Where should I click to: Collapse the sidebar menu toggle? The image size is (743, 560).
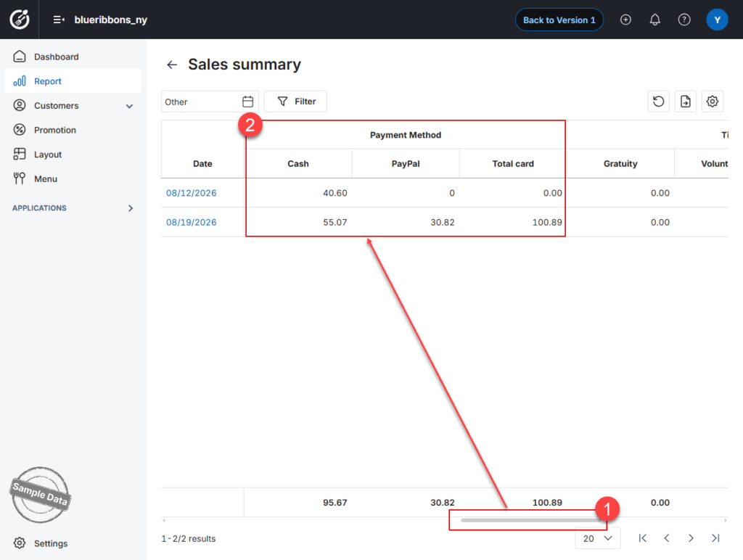coord(59,20)
